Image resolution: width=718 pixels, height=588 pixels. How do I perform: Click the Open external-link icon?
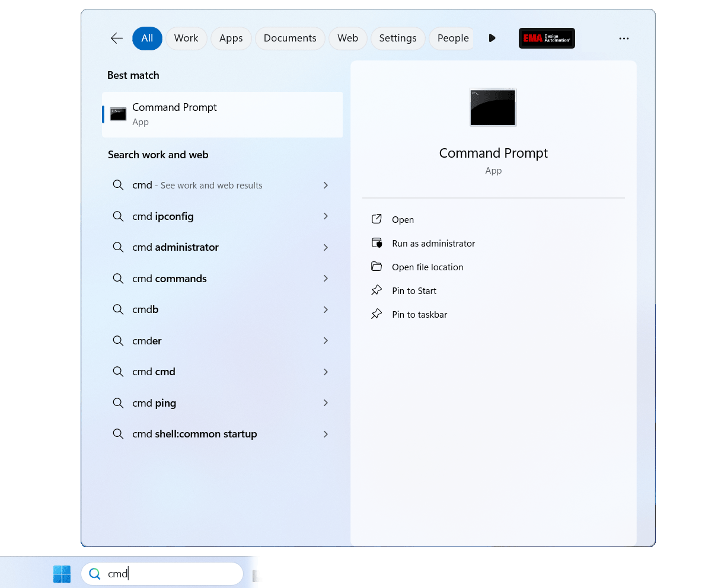pyautogui.click(x=376, y=219)
